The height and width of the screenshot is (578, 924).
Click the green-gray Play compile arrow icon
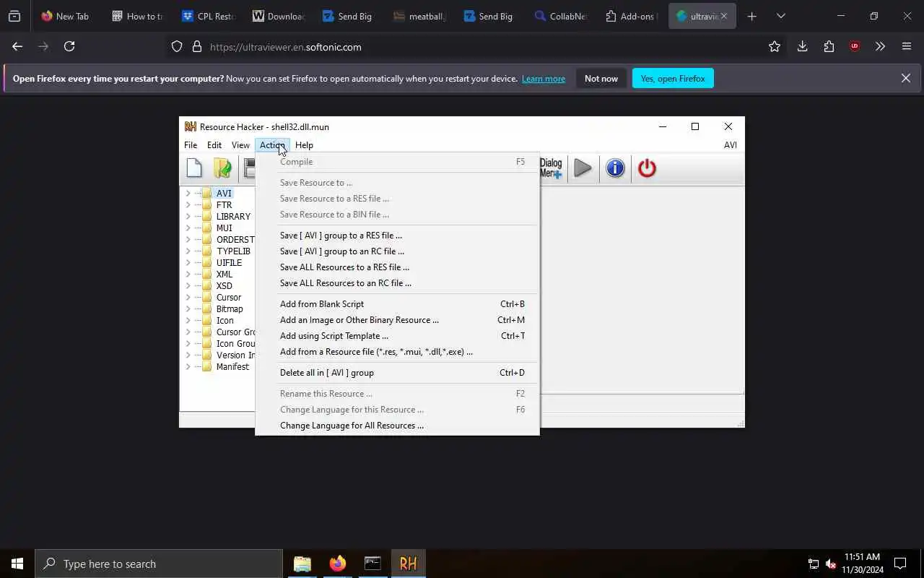click(x=583, y=168)
